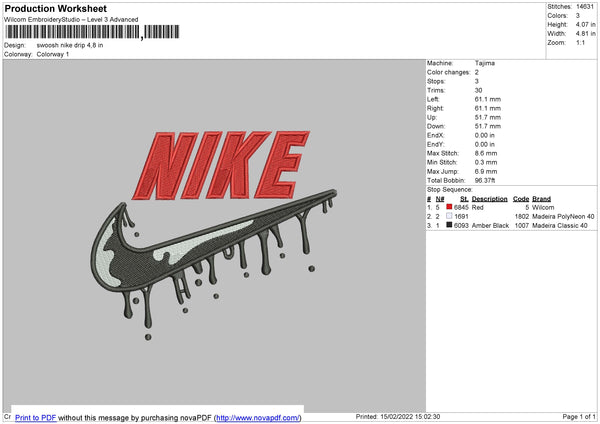This screenshot has height=424, width=600.
Task: Click the Amber Black color swatch
Action: [449, 225]
